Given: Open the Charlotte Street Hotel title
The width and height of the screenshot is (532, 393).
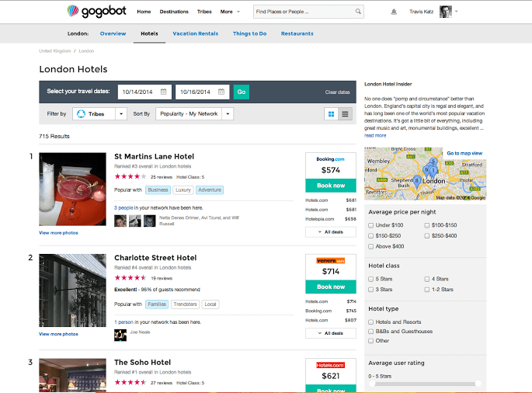Looking at the screenshot, I should click(x=155, y=258).
